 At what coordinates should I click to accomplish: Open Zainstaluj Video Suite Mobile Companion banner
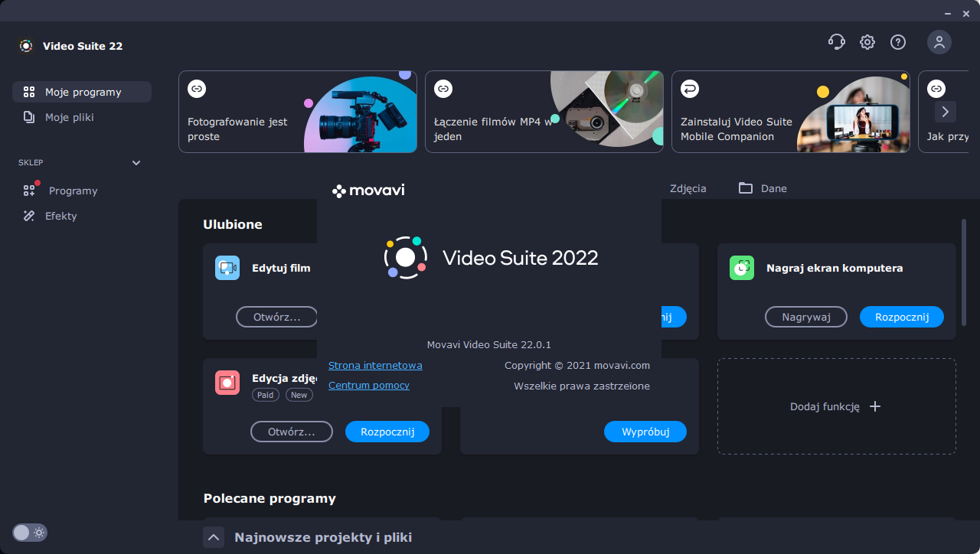791,112
